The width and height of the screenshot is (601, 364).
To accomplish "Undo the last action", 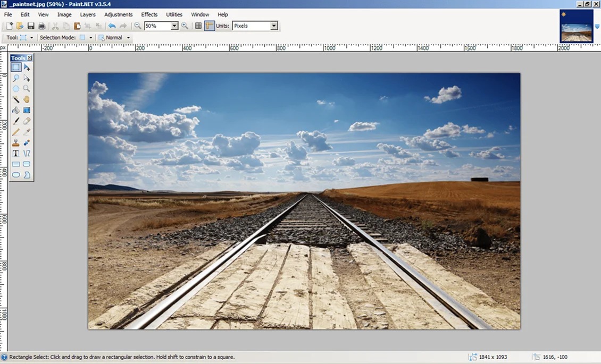I will click(x=112, y=26).
